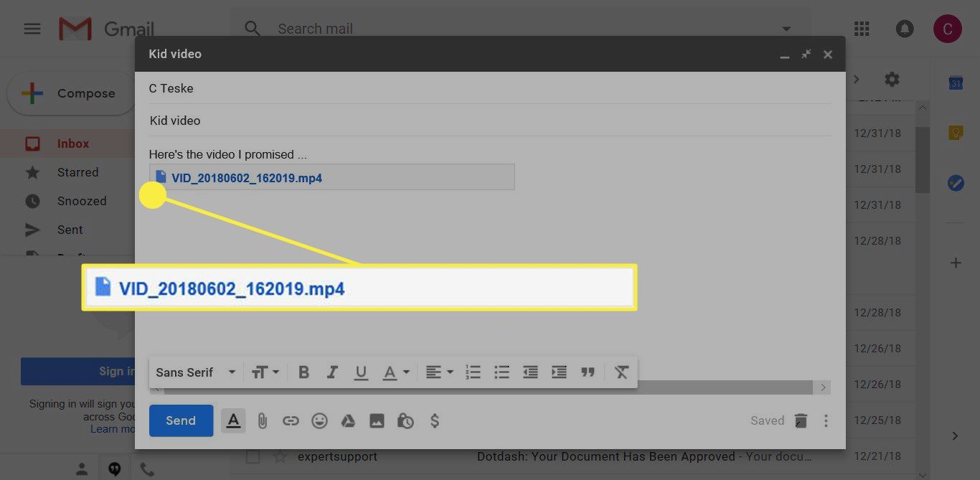Open the text size dropdown
Viewport: 980px width, 480px height.
click(265, 372)
